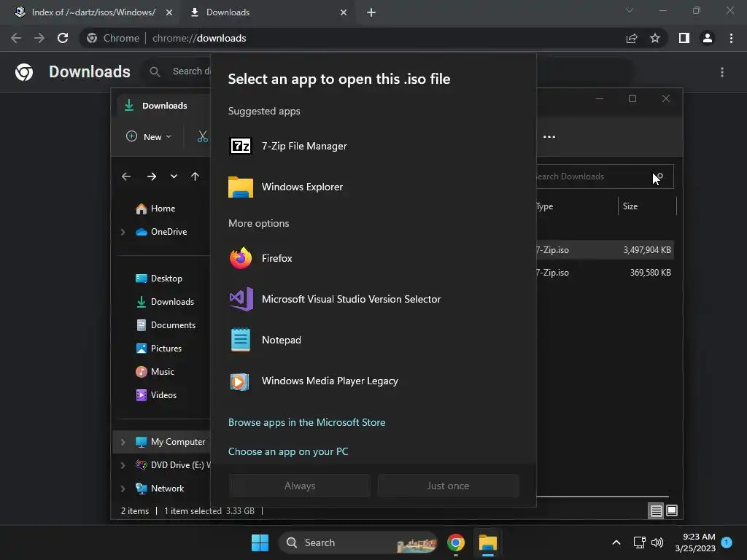Expand the Network tree node
This screenshot has height=560, width=747.
coord(123,489)
